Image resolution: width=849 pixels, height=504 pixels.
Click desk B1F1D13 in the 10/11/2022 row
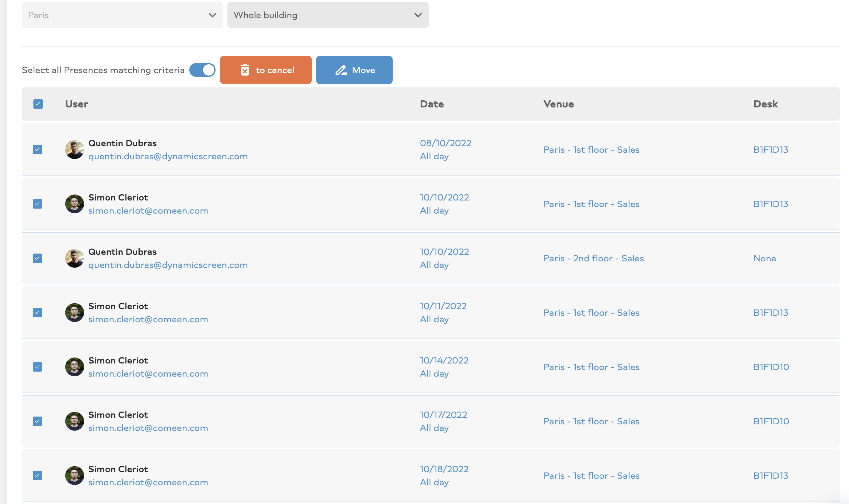point(771,313)
